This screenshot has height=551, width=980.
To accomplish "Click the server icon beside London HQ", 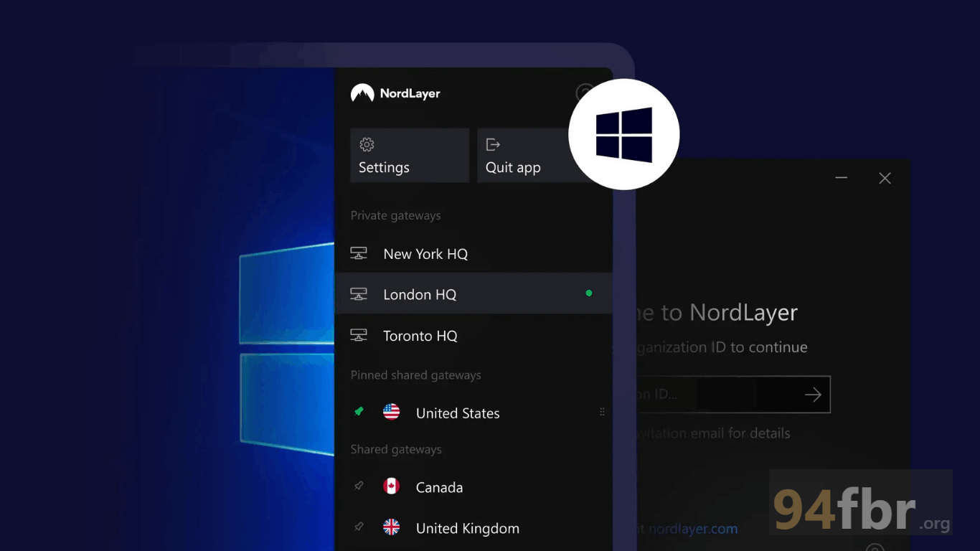I will (x=359, y=294).
